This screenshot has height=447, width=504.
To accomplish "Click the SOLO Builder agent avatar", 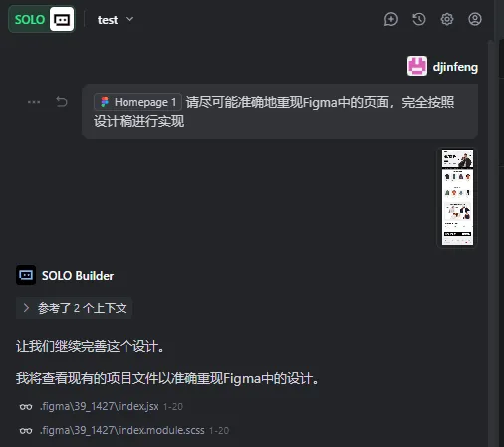I will coord(26,275).
